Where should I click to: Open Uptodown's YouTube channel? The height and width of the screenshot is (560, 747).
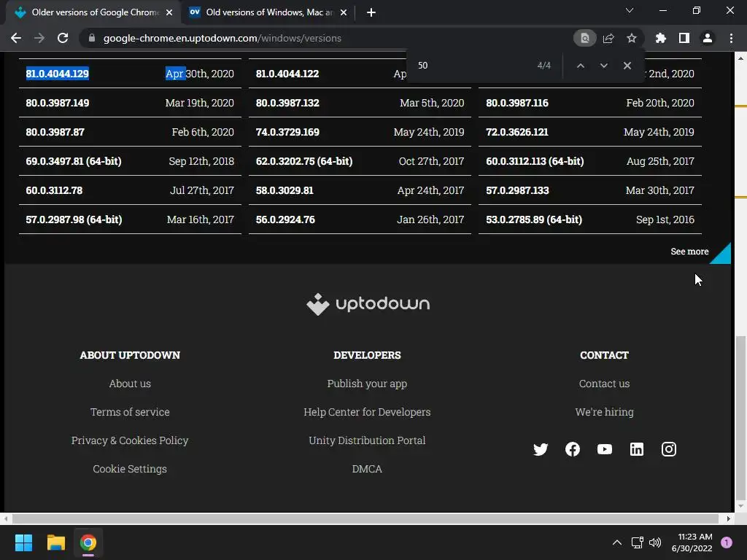pos(605,449)
